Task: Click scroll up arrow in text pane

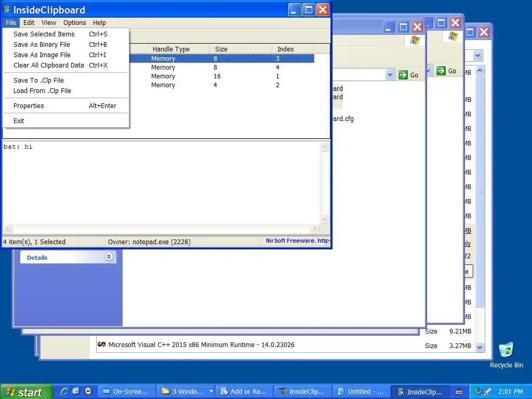Action: [324, 147]
